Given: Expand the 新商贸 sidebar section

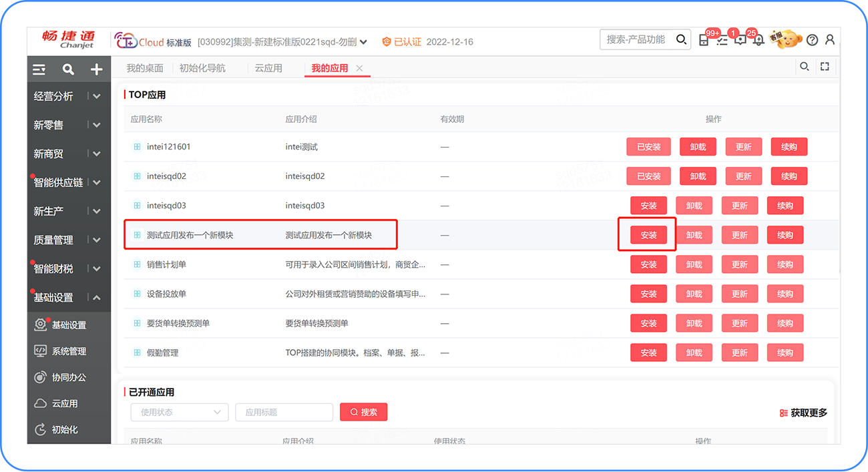Looking at the screenshot, I should point(97,154).
